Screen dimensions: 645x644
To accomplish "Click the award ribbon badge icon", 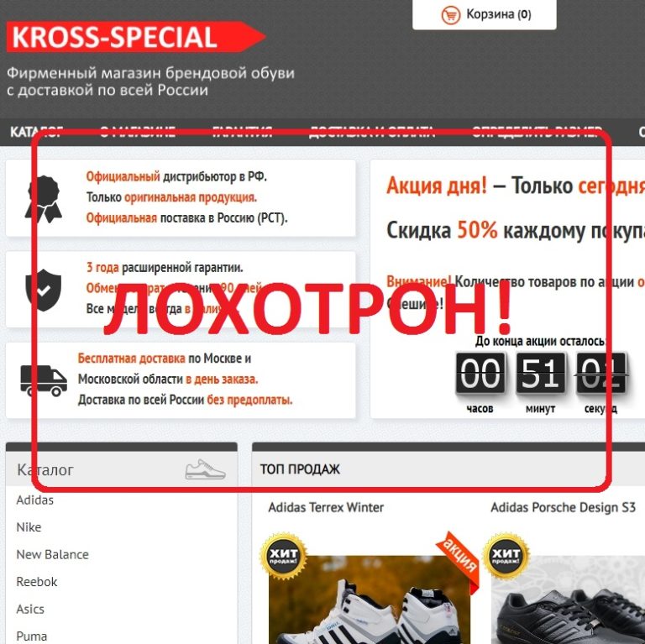I will pos(44,199).
